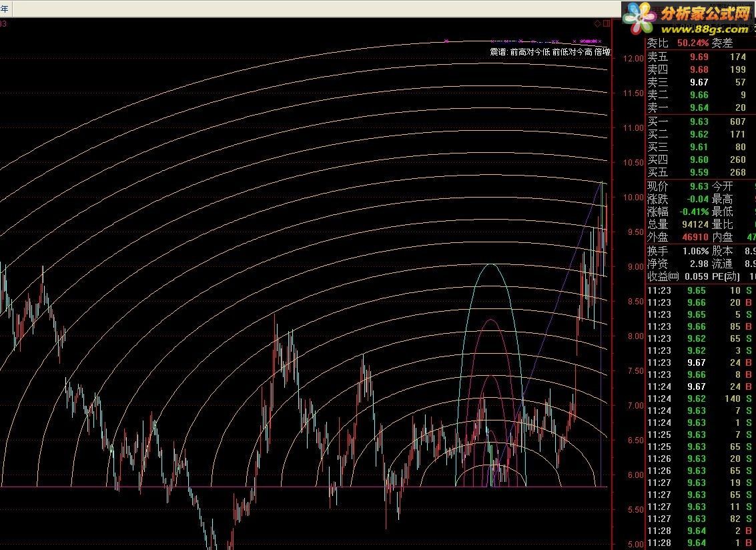The image size is (756, 550).
Task: Select the 11:24 trade of 140 lots S
Action: pyautogui.click(x=700, y=399)
